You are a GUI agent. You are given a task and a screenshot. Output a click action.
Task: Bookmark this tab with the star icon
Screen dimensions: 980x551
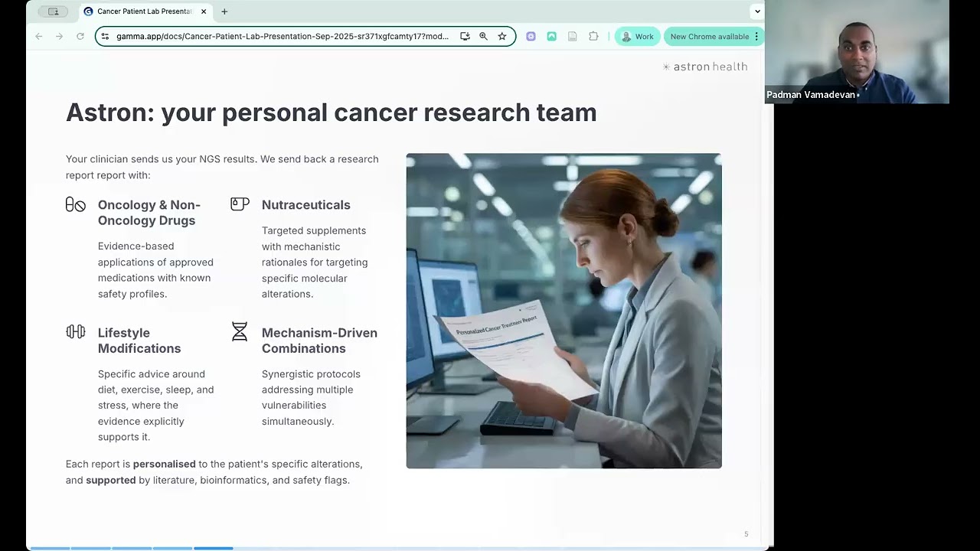502,36
